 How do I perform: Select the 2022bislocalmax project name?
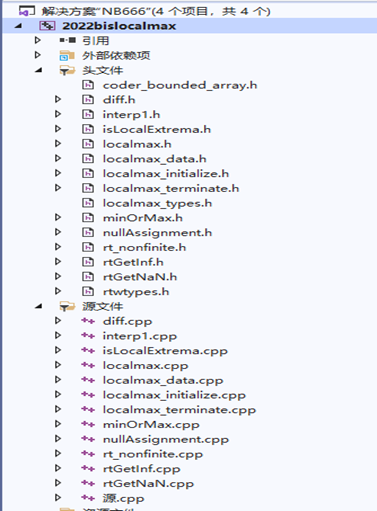click(x=119, y=26)
